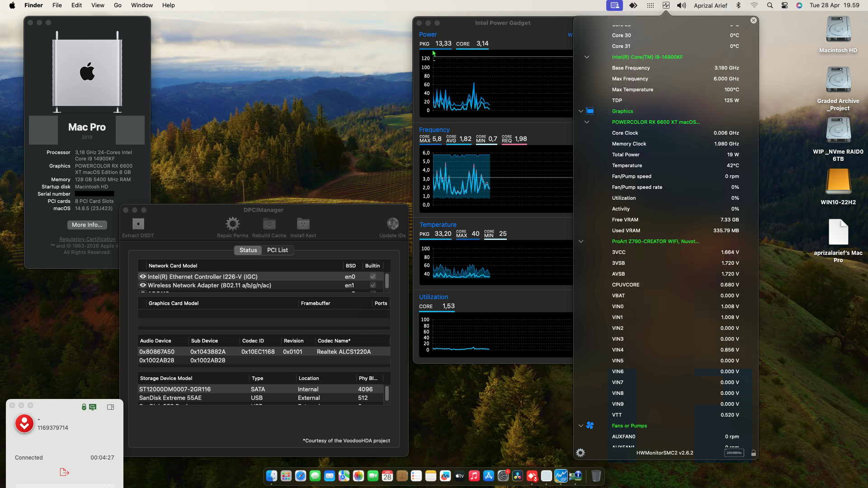Click the 2500MHz button in HWMonitorSMC2
Image resolution: width=868 pixels, height=488 pixels.
(734, 453)
